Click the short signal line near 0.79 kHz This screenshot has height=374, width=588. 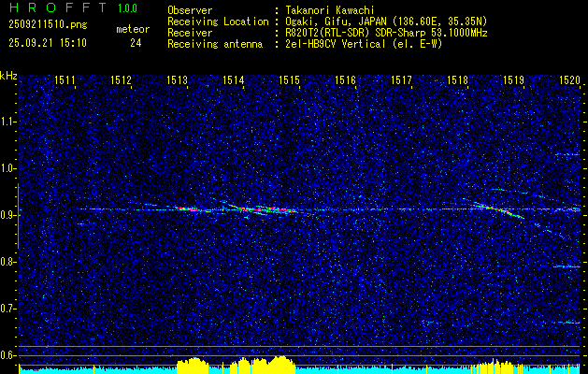coord(567,266)
